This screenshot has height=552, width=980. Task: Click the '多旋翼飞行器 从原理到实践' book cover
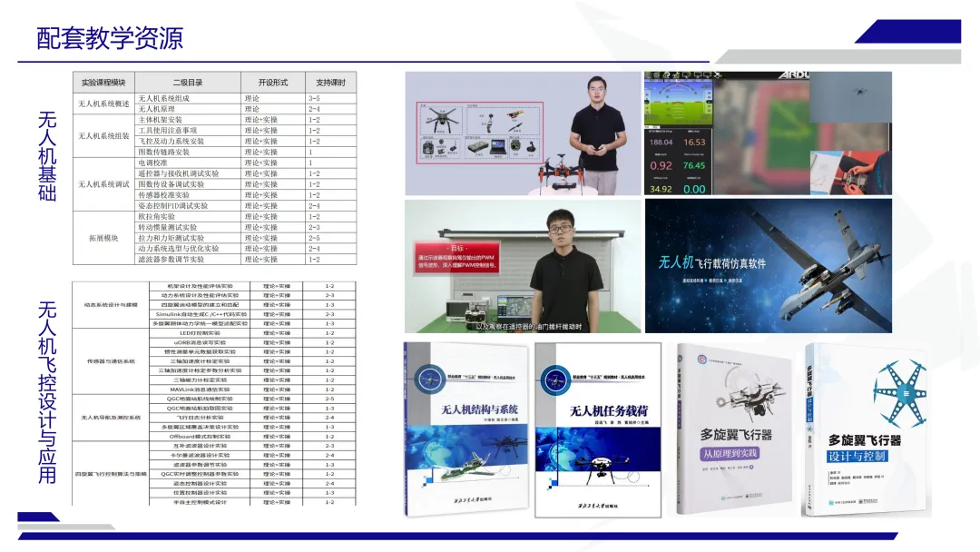733,429
